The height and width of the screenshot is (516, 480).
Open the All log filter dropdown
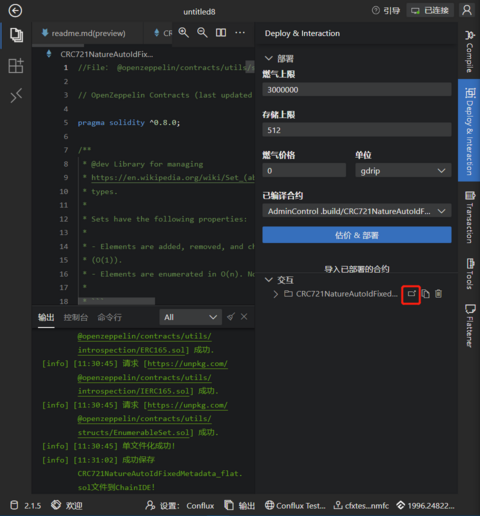tap(190, 317)
